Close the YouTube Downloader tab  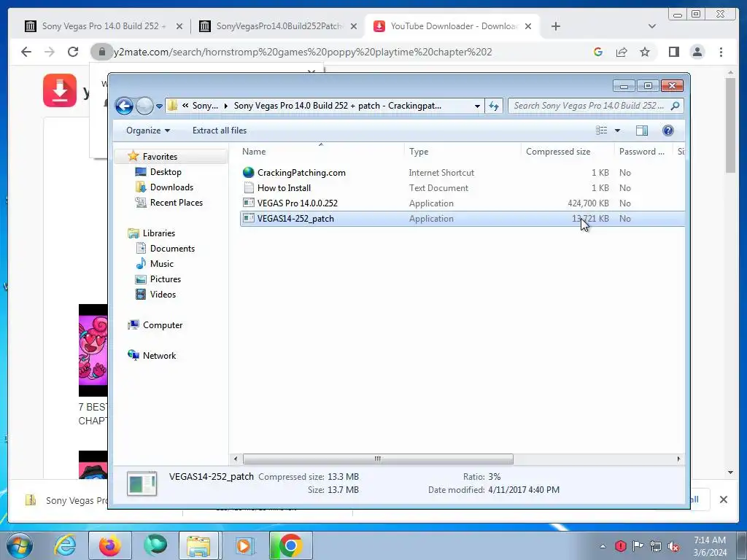point(528,26)
